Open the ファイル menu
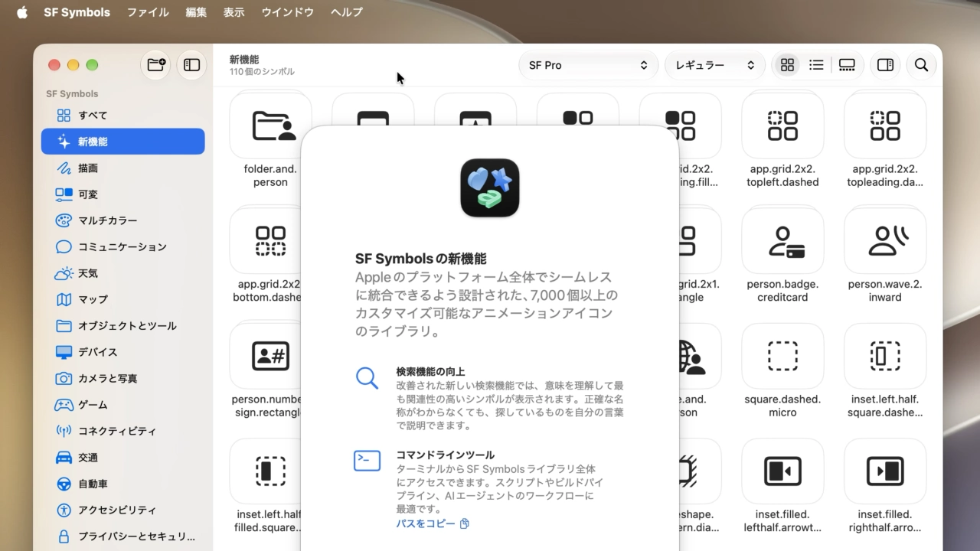Screen dimensions: 980x551 click(x=148, y=12)
